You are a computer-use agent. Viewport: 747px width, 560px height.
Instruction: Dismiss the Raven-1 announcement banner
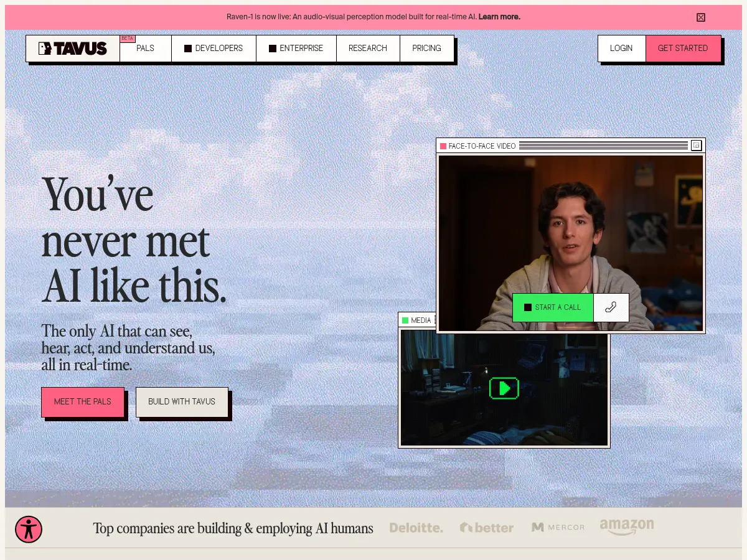coord(701,17)
